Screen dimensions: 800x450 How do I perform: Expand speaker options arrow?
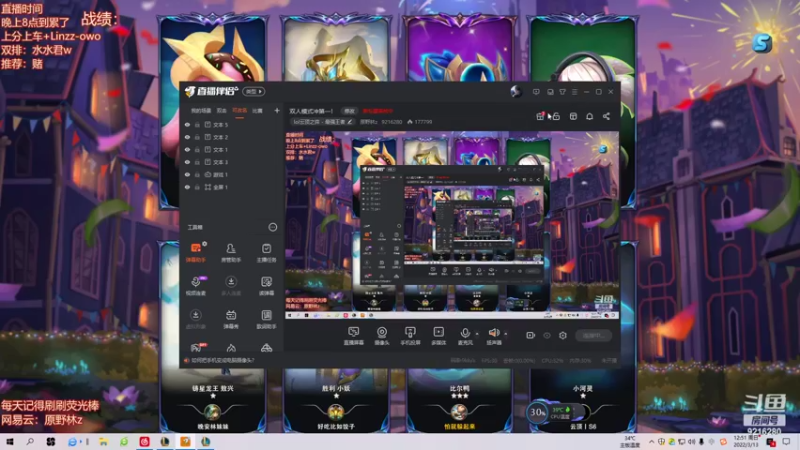click(x=506, y=334)
